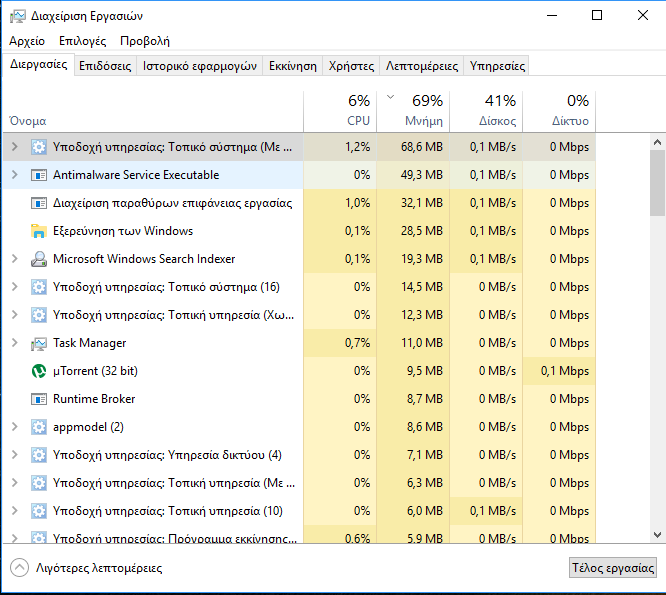Click the Windows Explorer folder icon
Viewport: 666px width, 595px height.
click(x=39, y=231)
